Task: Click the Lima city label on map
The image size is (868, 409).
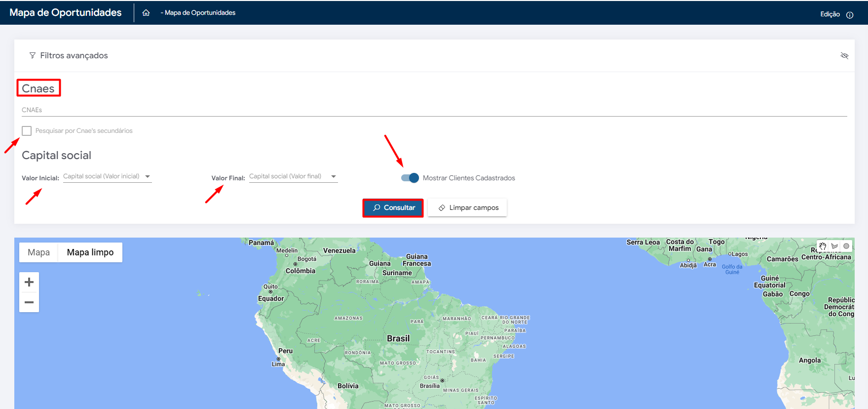Action: [278, 364]
